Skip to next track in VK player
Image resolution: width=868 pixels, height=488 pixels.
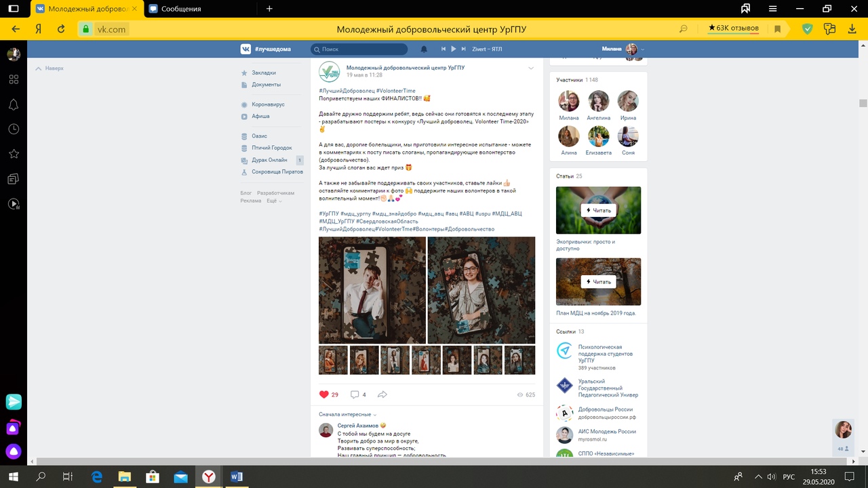464,49
